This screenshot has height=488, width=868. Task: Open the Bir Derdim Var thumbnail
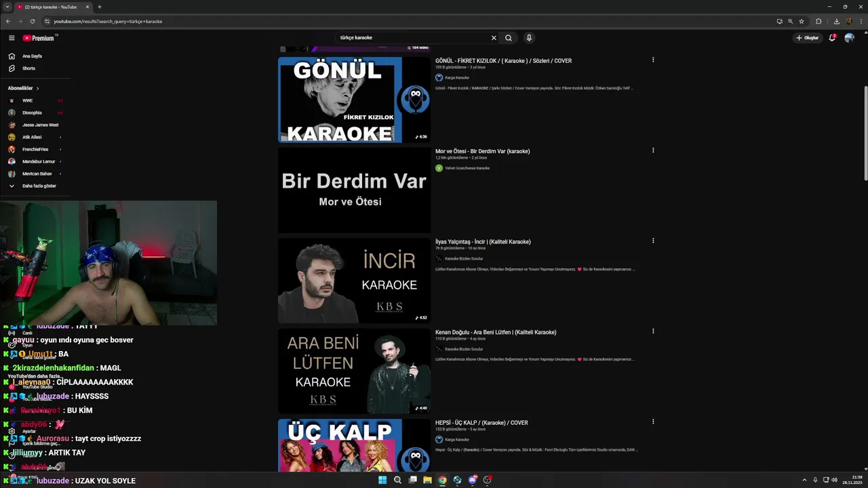tap(354, 190)
